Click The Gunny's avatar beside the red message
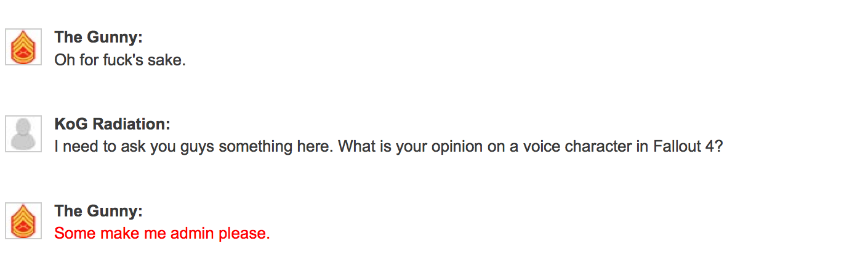 coord(23,220)
